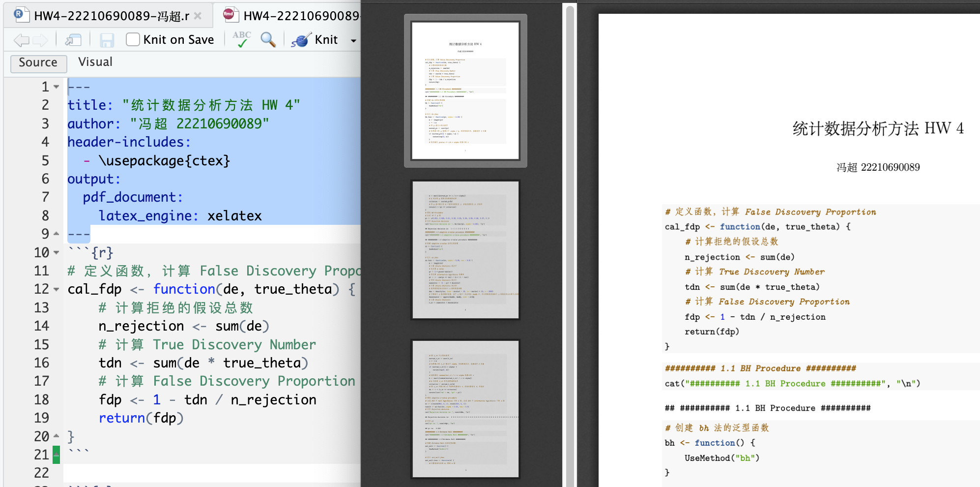Viewport: 980px width, 487px height.
Task: Click the forward navigation arrow in editor toolbar
Action: click(x=40, y=40)
